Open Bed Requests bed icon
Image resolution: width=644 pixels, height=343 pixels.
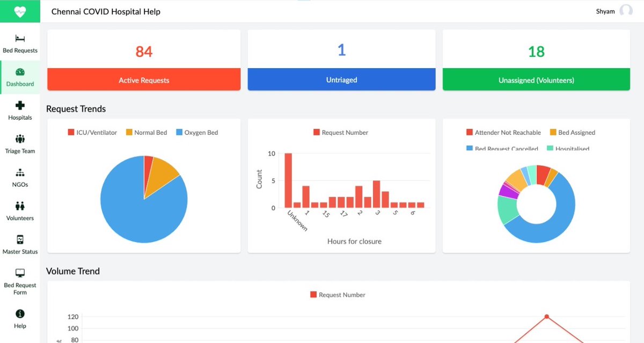tap(20, 39)
